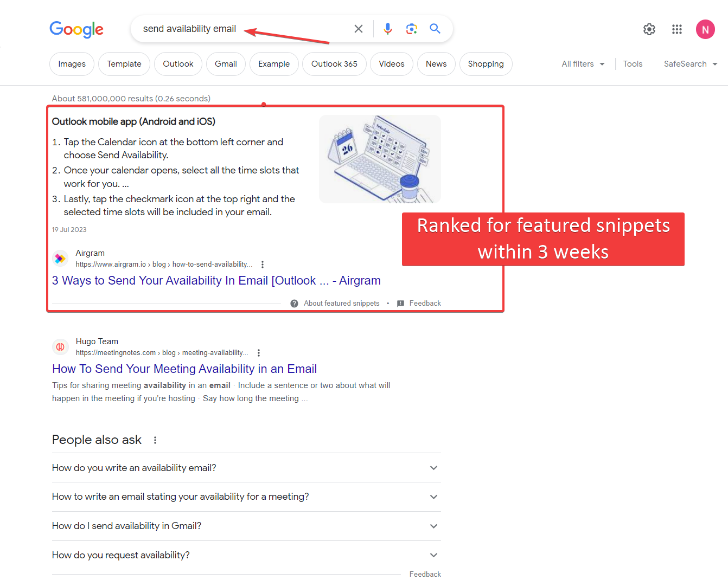Click the Airgram favicon icon
This screenshot has height=580, width=728.
tap(60, 259)
